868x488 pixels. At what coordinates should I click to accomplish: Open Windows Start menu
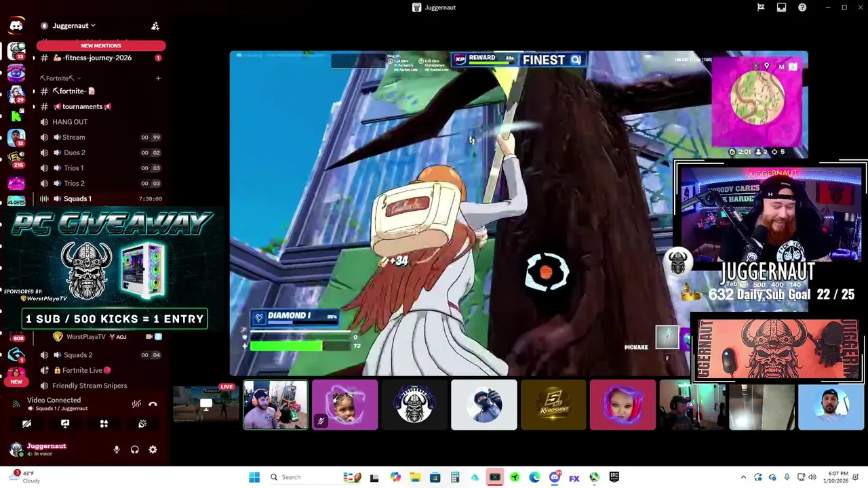click(254, 477)
